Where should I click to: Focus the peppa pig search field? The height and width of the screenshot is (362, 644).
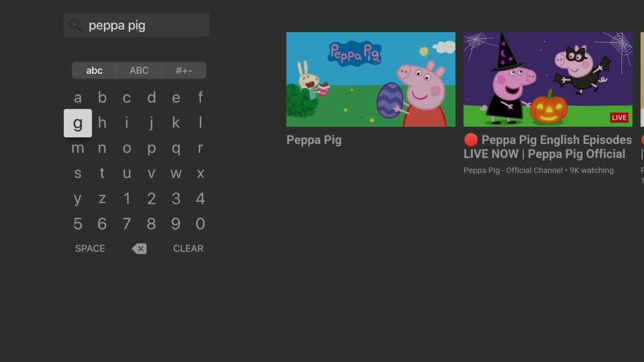(x=136, y=25)
